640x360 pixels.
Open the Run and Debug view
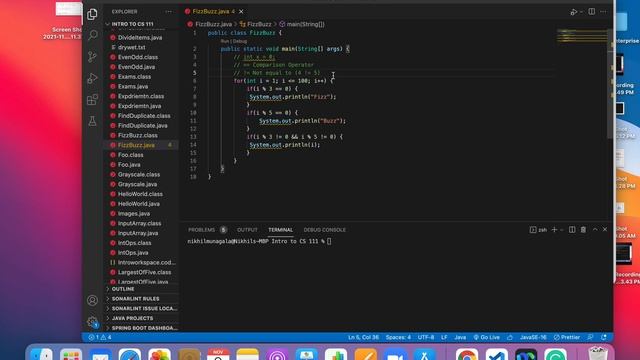(x=92, y=78)
